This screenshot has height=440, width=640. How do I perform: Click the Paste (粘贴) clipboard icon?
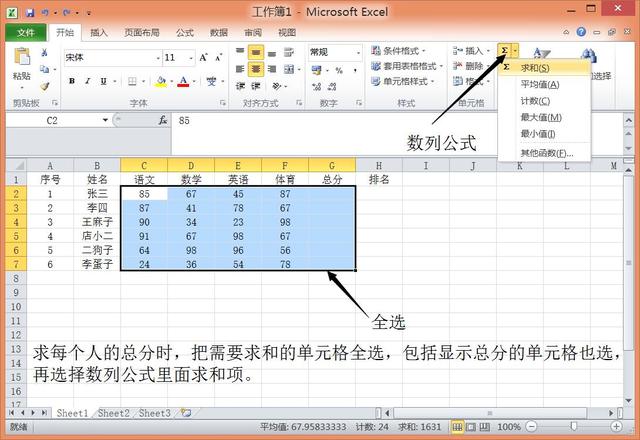click(x=21, y=61)
